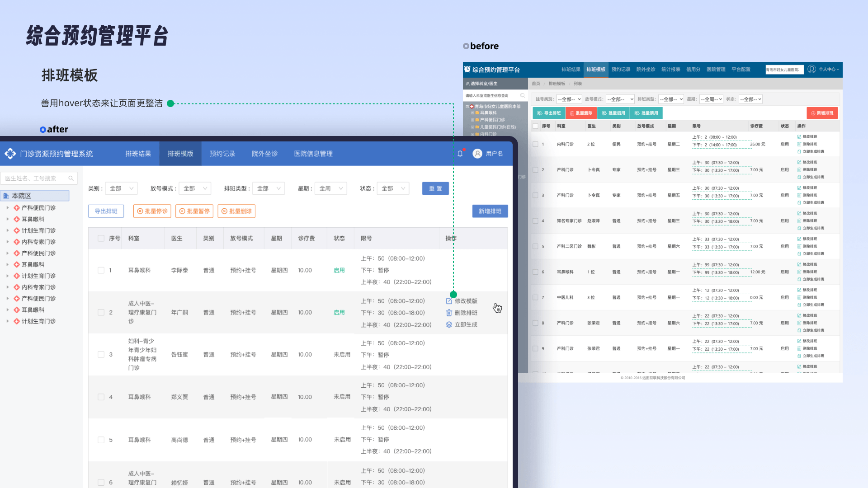Open the 预约记录 tab
The width and height of the screenshot is (868, 488).
coord(222,154)
